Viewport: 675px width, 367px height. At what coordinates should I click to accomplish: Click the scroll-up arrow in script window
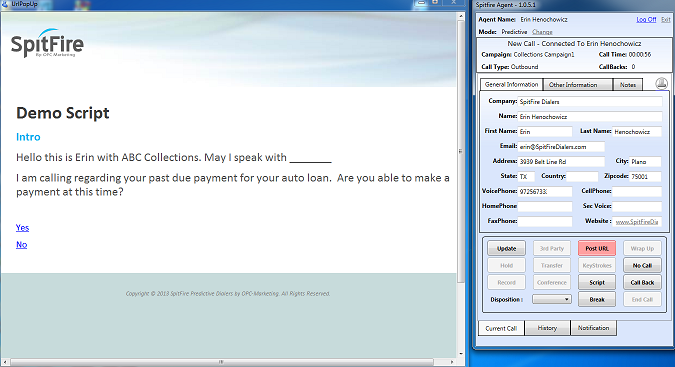point(461,16)
